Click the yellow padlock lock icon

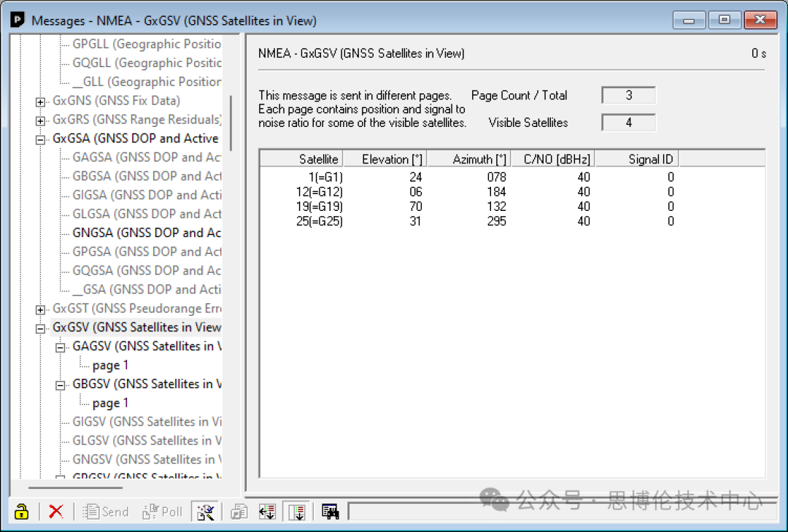pos(22,512)
